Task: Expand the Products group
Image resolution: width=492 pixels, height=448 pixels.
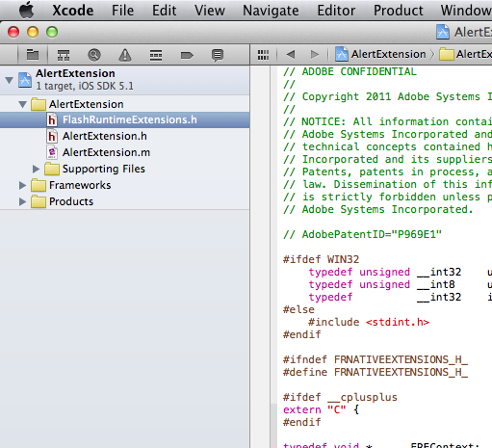Action: pos(22,201)
